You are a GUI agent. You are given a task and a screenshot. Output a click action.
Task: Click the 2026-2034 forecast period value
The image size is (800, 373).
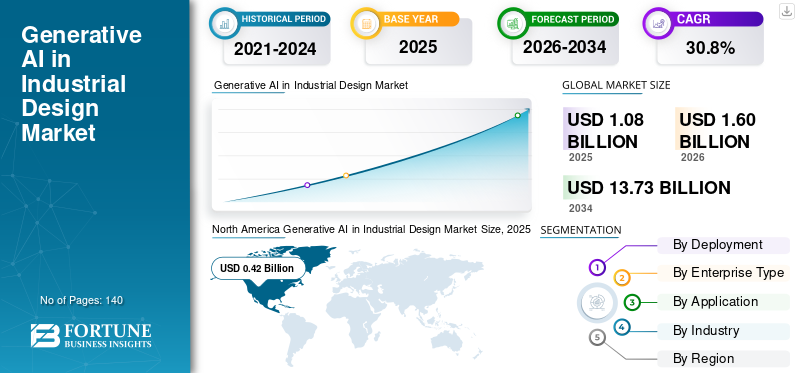pyautogui.click(x=564, y=47)
